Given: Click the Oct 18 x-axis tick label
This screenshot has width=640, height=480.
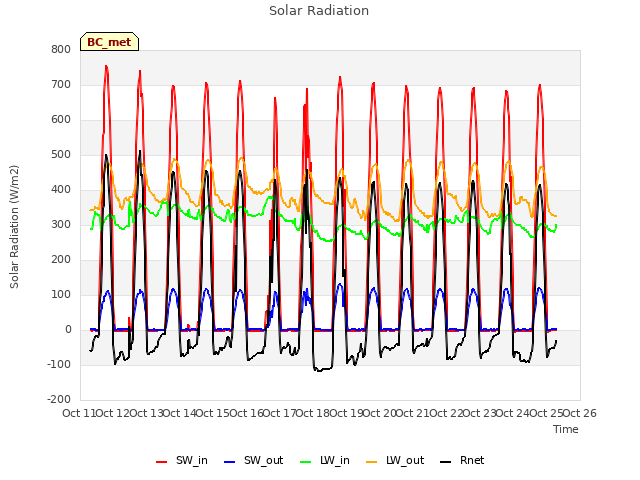Looking at the screenshot, I should coord(313,413).
